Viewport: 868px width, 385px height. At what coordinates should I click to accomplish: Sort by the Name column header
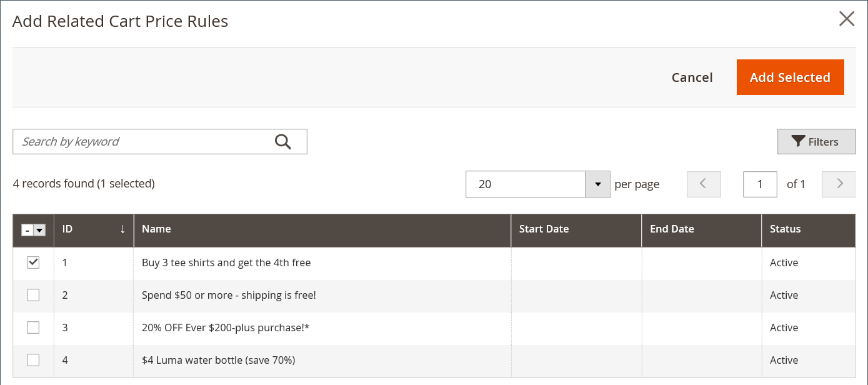pyautogui.click(x=156, y=229)
